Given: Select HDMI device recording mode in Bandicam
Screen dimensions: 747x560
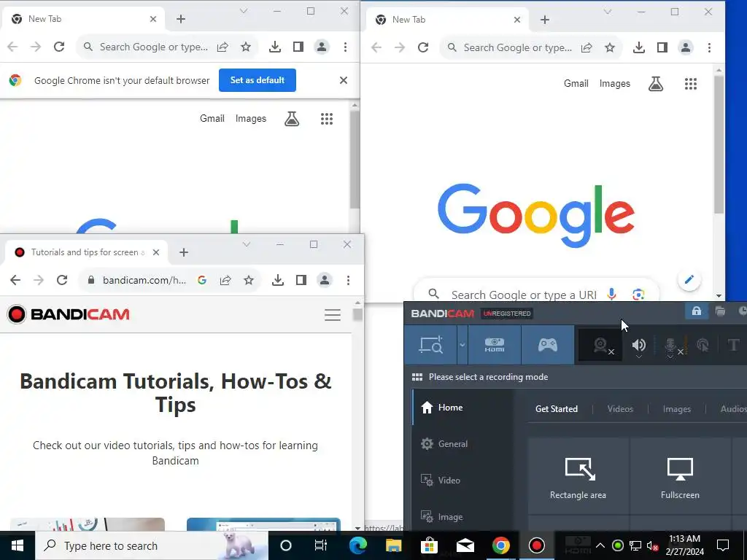Looking at the screenshot, I should pyautogui.click(x=495, y=345).
